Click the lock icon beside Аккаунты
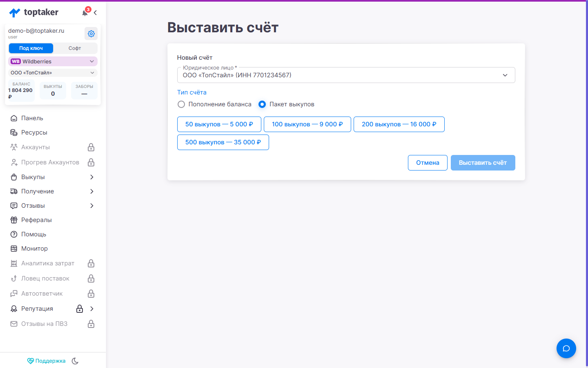The height and width of the screenshot is (368, 588). tap(91, 147)
